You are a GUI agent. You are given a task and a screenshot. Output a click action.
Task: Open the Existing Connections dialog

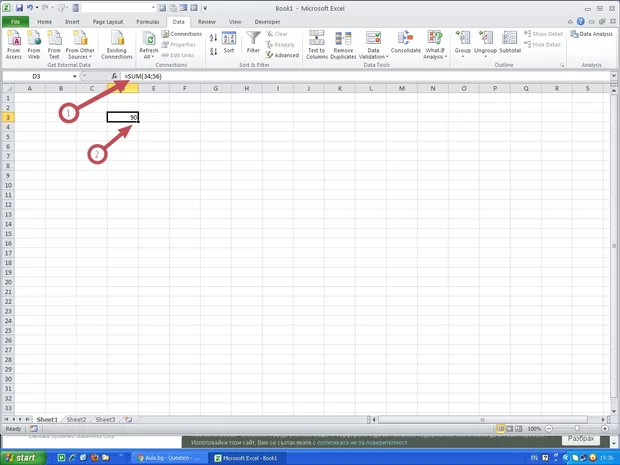click(117, 45)
